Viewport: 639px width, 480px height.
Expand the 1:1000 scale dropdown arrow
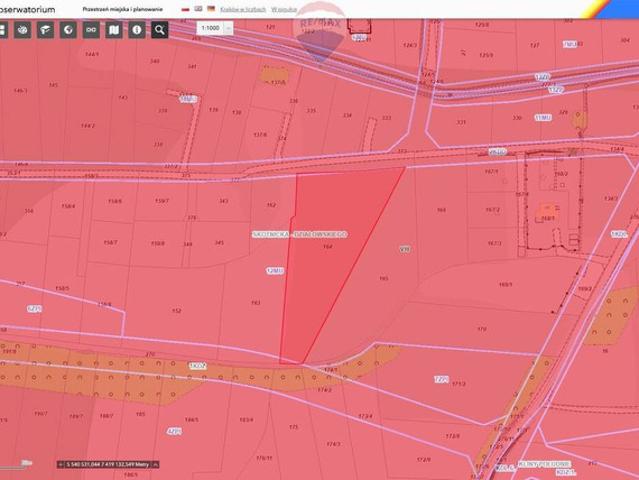click(228, 29)
